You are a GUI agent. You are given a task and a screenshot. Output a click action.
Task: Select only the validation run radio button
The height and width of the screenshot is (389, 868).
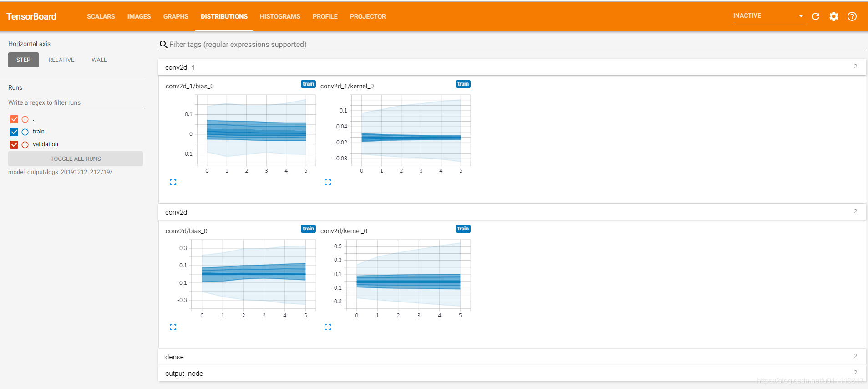[x=25, y=145]
